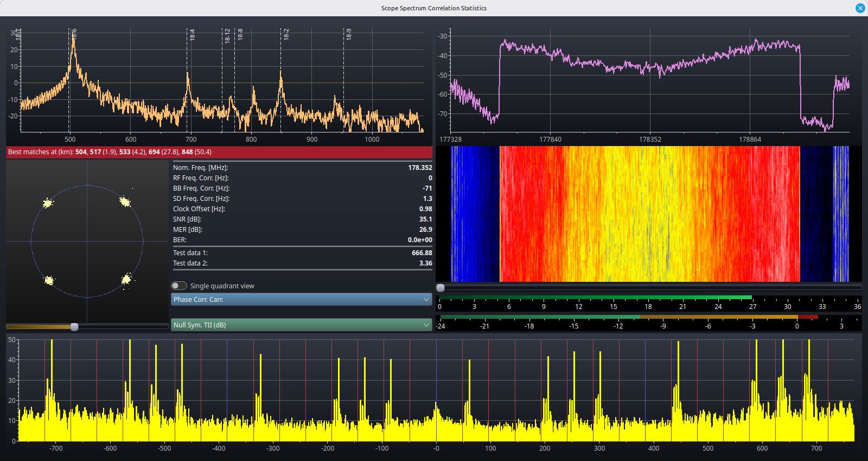This screenshot has height=461, width=868.
Task: Click the chevron arrow of Phase Corr. Carr.
Action: pyautogui.click(x=426, y=299)
